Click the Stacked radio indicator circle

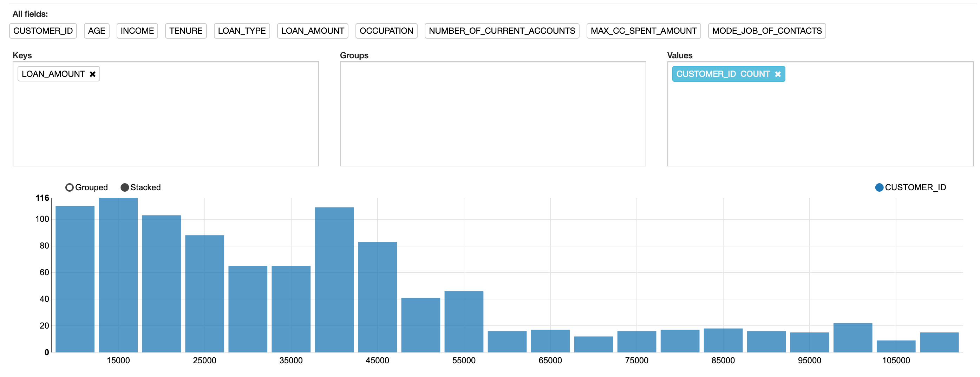tap(124, 187)
